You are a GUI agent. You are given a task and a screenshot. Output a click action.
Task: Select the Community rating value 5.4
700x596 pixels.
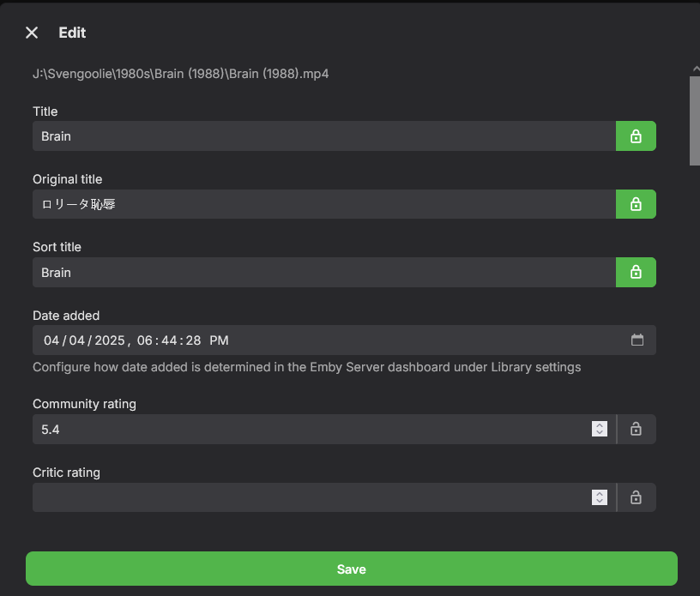pyautogui.click(x=51, y=429)
